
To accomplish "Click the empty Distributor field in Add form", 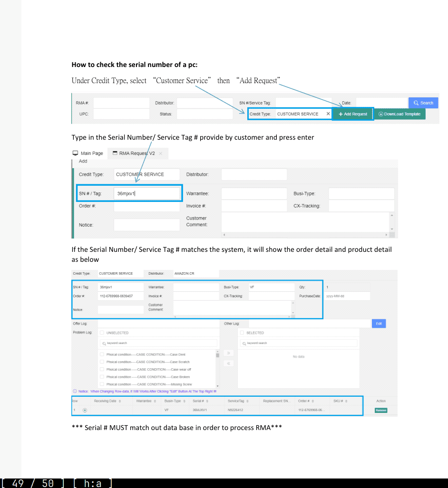I will click(x=254, y=174).
